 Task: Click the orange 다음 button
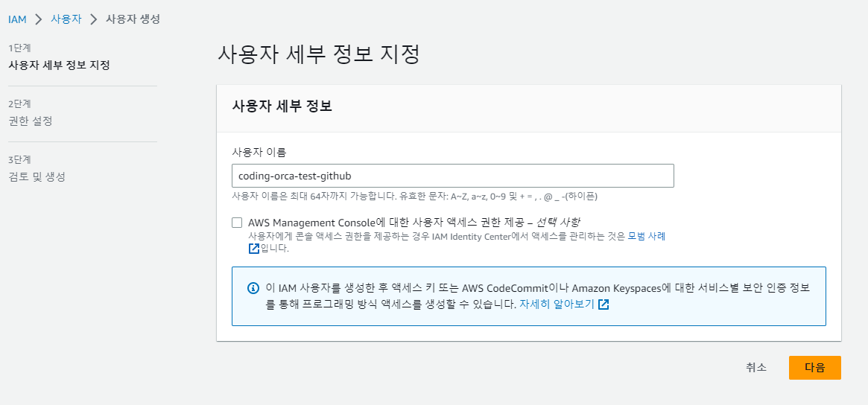(815, 367)
